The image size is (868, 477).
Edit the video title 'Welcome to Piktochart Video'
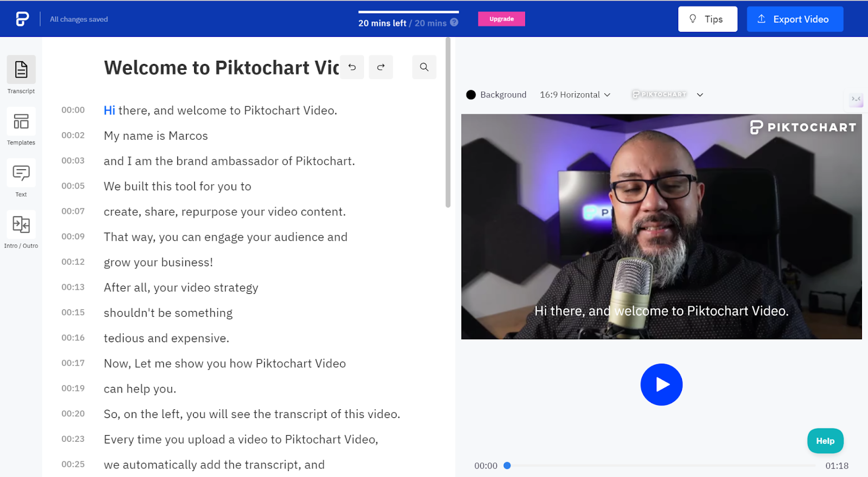[221, 68]
